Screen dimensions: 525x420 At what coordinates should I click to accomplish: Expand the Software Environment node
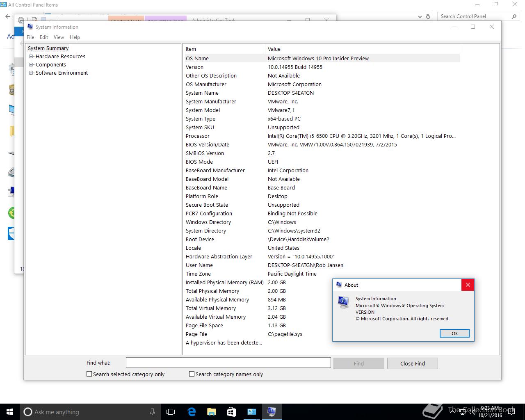[31, 73]
